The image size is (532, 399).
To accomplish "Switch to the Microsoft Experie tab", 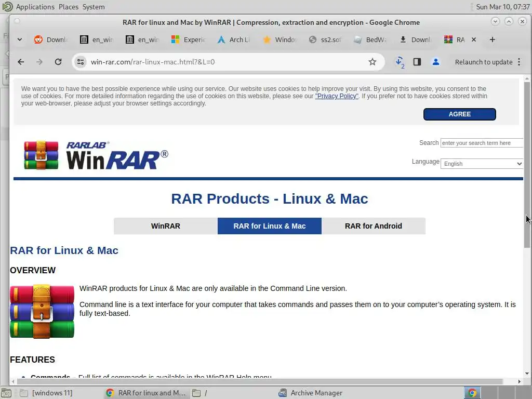I will click(189, 39).
